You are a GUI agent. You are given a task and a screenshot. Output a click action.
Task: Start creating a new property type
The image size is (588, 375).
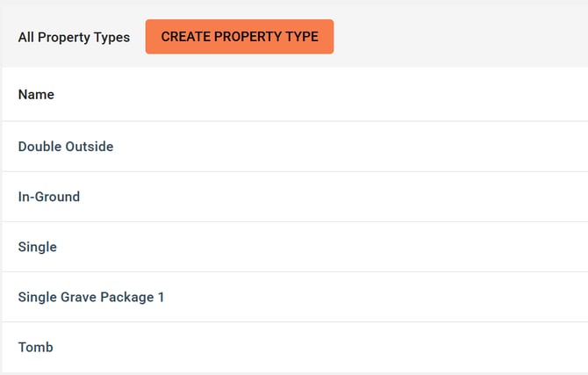tap(239, 37)
